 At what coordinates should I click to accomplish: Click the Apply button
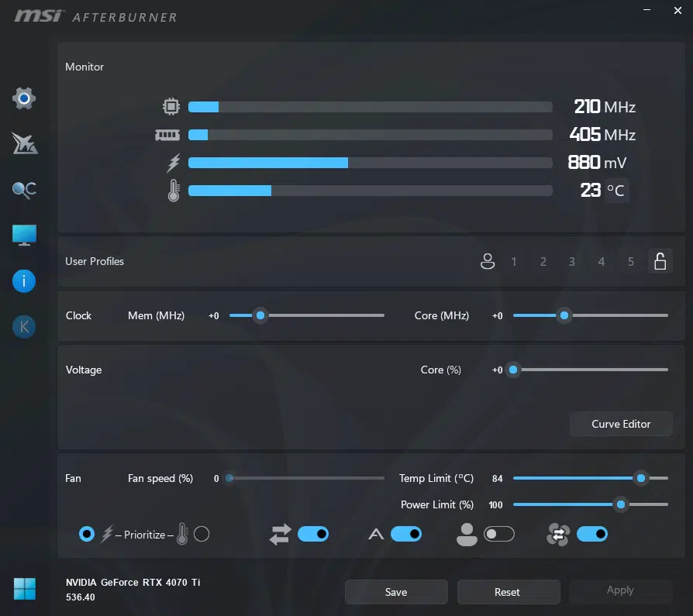pyautogui.click(x=620, y=590)
